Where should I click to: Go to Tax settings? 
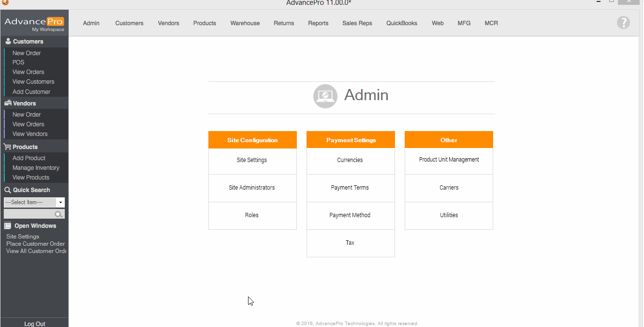(x=350, y=243)
